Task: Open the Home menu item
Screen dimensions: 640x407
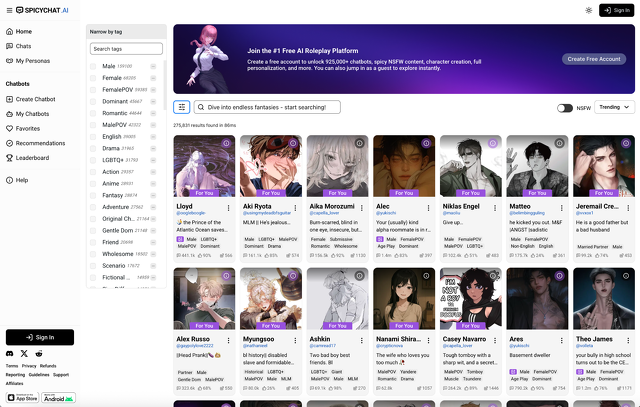Action: 24,31
